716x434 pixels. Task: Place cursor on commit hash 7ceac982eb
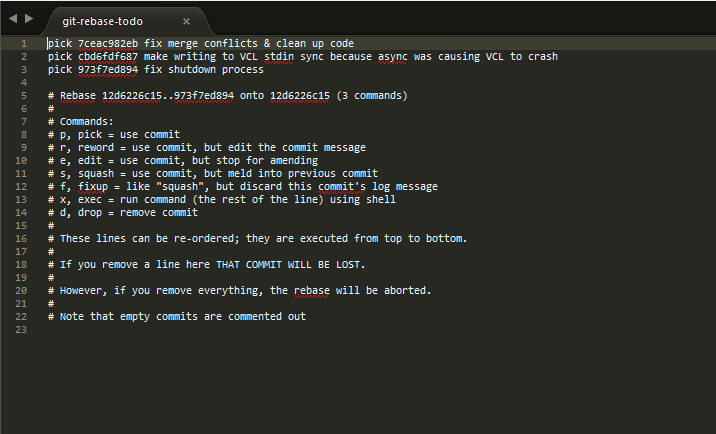click(108, 43)
